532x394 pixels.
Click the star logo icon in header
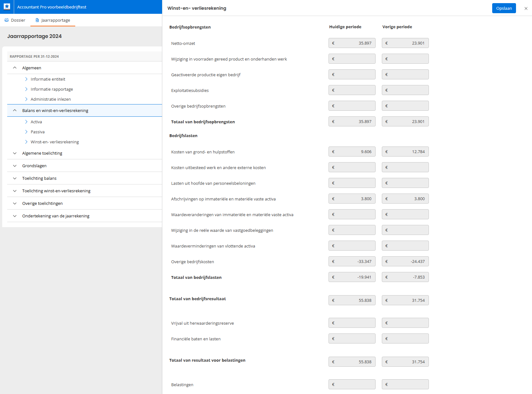(x=7, y=7)
